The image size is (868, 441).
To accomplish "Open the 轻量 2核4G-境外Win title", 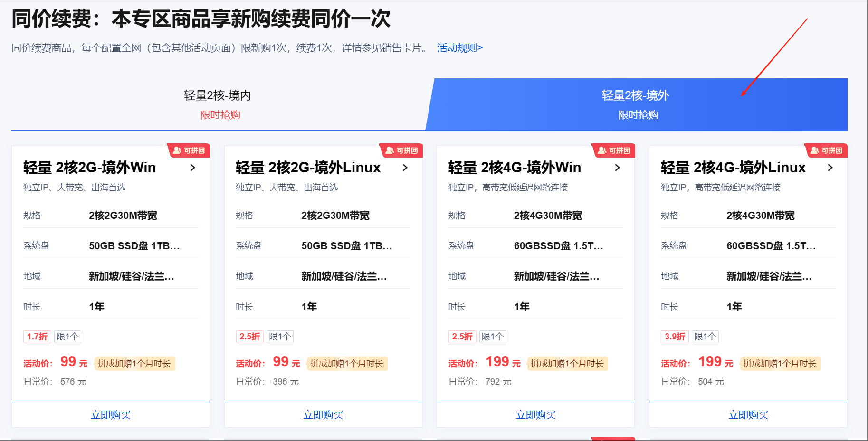I will coord(515,168).
